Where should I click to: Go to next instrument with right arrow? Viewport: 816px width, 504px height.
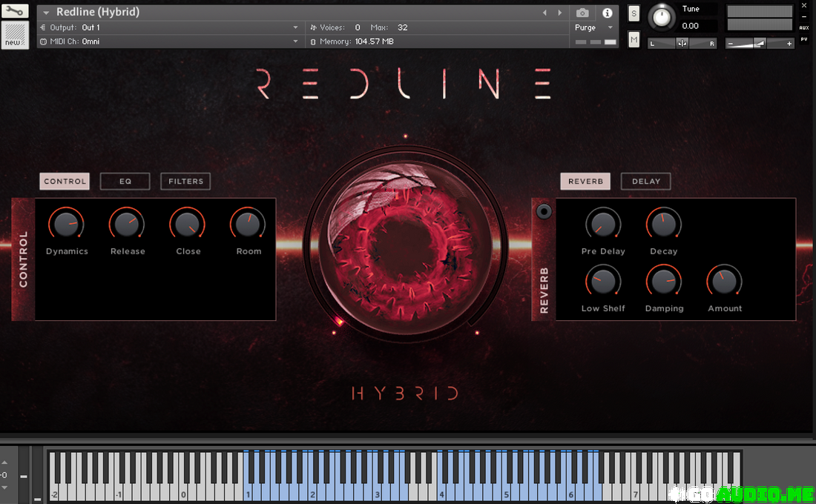pyautogui.click(x=560, y=13)
